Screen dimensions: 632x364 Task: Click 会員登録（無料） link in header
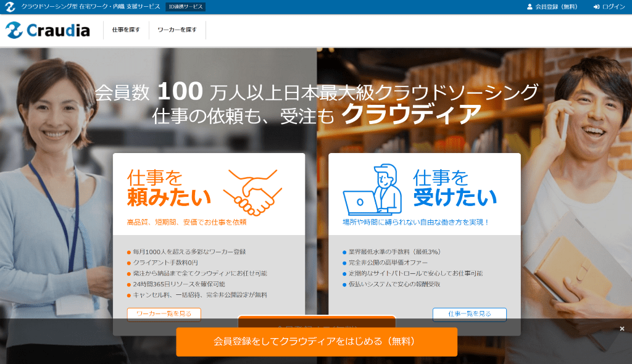pyautogui.click(x=556, y=7)
